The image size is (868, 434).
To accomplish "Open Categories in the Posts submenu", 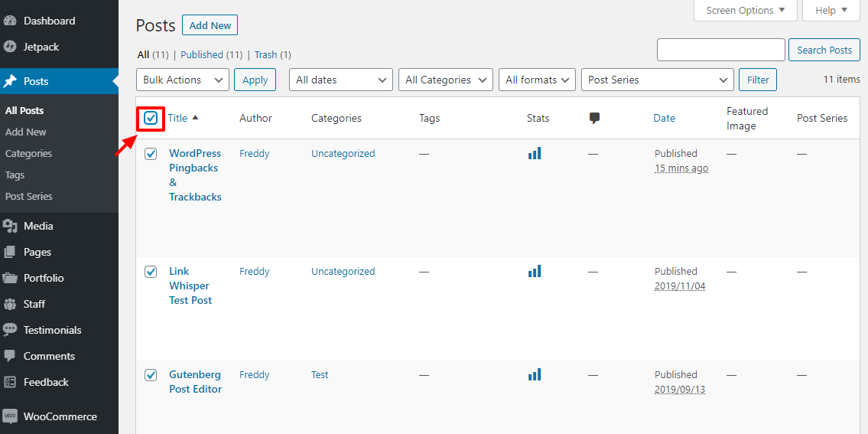I will (29, 153).
